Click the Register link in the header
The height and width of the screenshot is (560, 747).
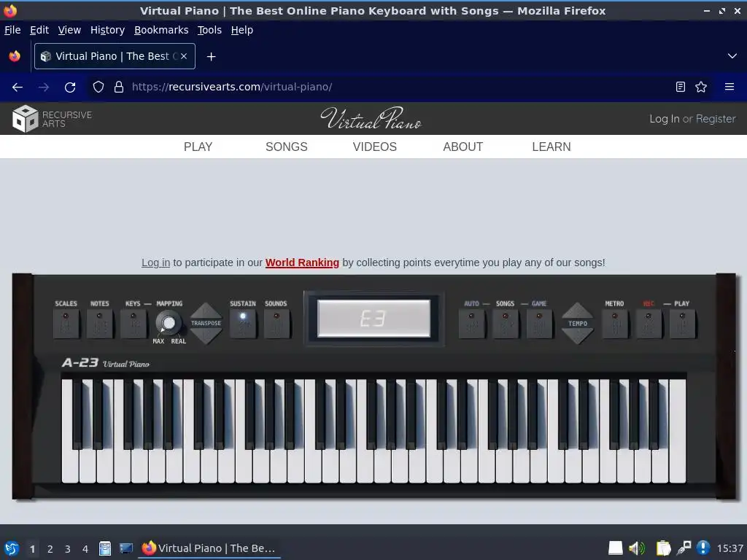[x=716, y=119]
